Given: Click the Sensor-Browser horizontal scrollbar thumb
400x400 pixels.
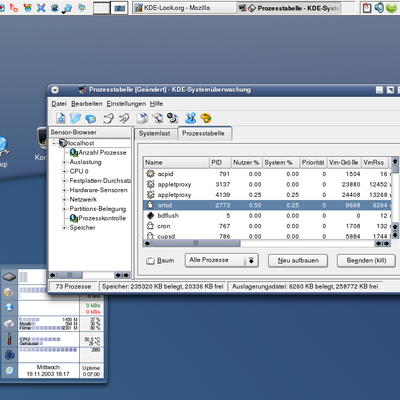Looking at the screenshot, I should [x=69, y=275].
